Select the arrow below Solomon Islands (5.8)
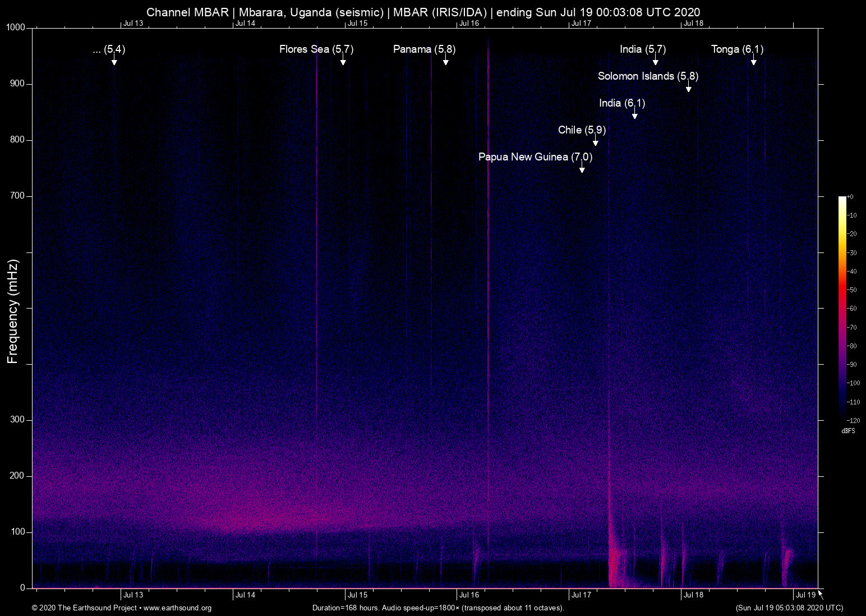866x616 pixels. 688,88
